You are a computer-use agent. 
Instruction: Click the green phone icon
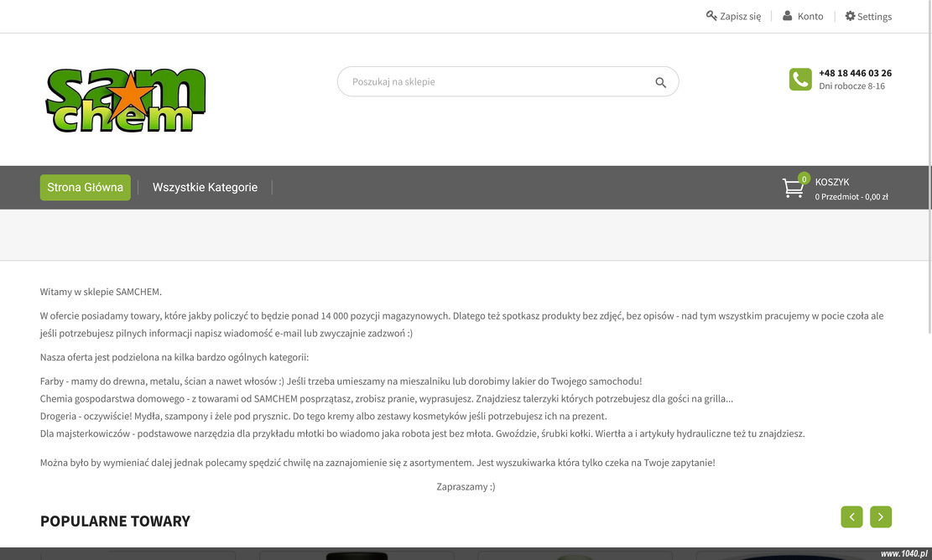click(x=800, y=79)
